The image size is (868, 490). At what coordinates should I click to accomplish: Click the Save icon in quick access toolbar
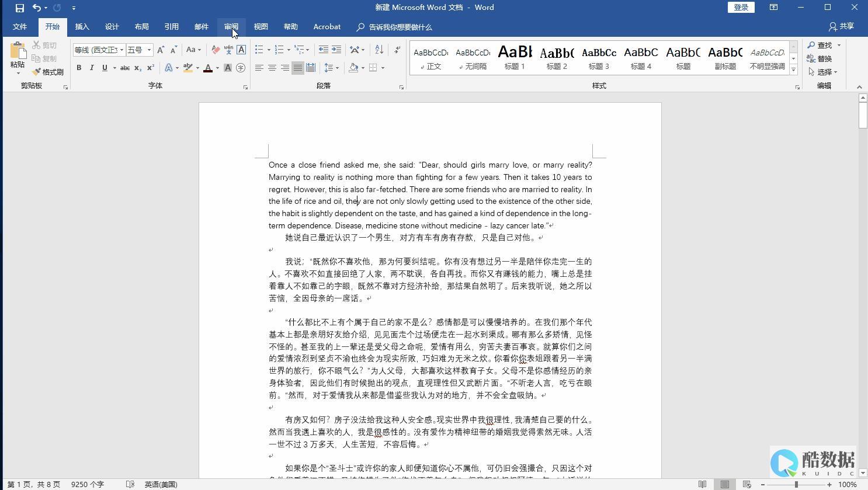(x=19, y=8)
